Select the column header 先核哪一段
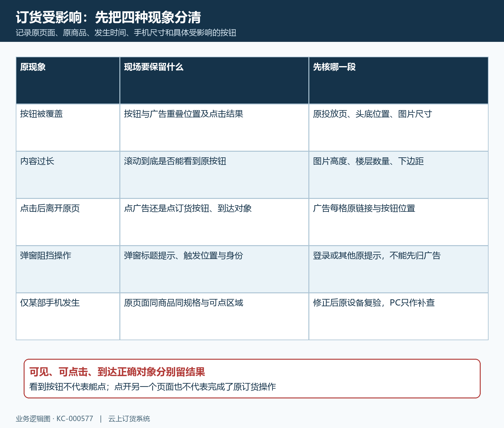504x428 pixels. pos(398,80)
